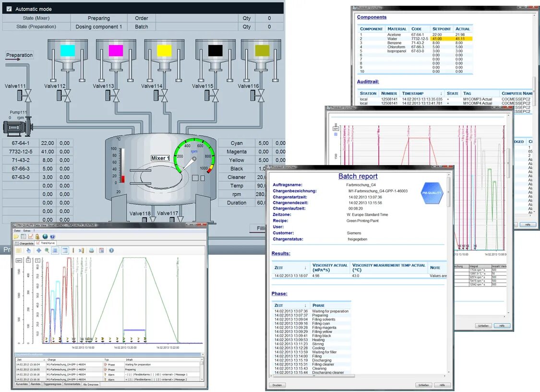Sort Batch report Phase table by Zeit column
The image size is (540, 392).
[x=291, y=305]
